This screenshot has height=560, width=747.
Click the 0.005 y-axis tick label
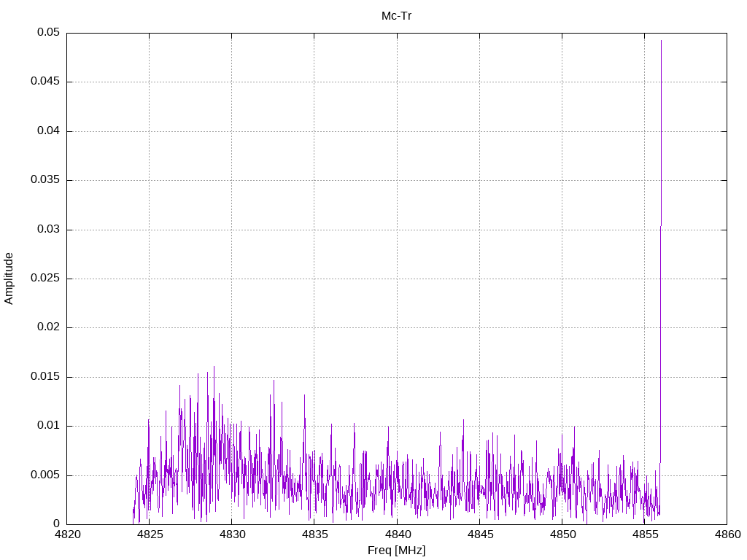(45, 475)
